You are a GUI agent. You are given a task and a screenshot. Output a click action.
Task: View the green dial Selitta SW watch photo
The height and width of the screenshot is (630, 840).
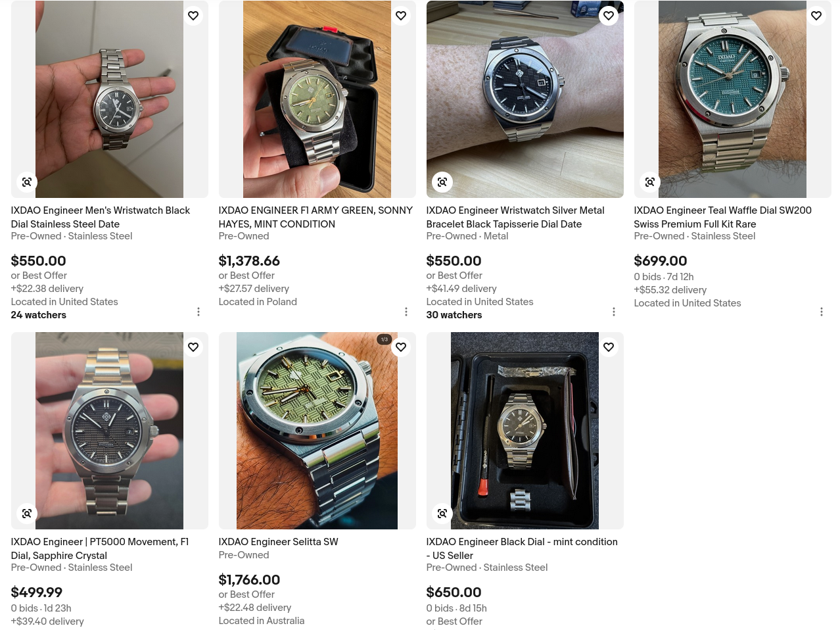coord(317,431)
